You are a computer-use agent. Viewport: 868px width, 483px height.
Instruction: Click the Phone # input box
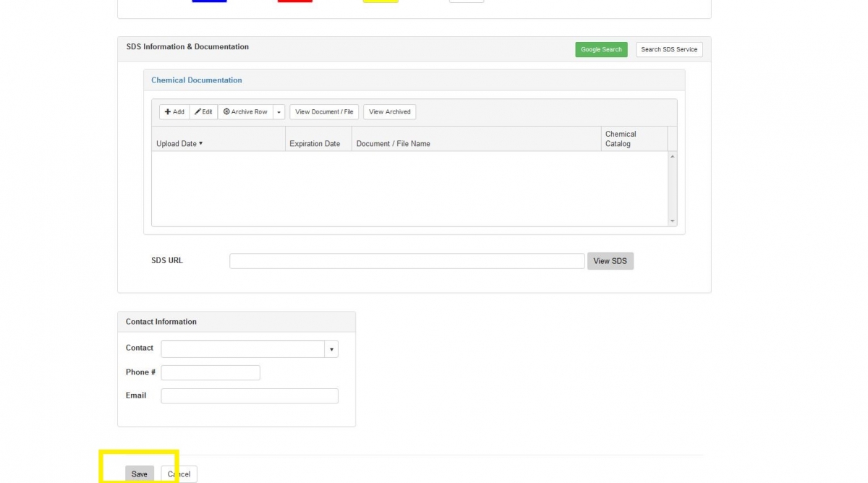coord(210,372)
